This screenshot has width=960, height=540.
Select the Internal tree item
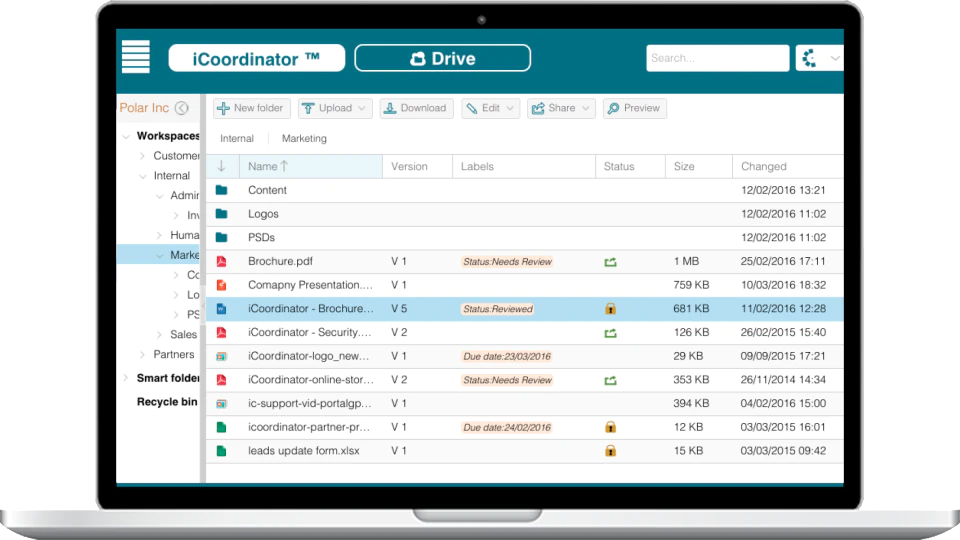point(171,176)
